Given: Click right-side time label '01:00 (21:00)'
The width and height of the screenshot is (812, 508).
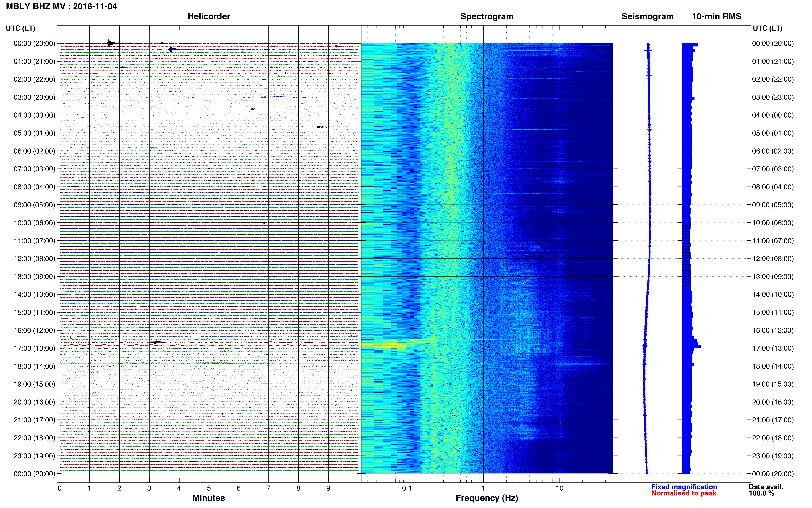Looking at the screenshot, I should (773, 62).
